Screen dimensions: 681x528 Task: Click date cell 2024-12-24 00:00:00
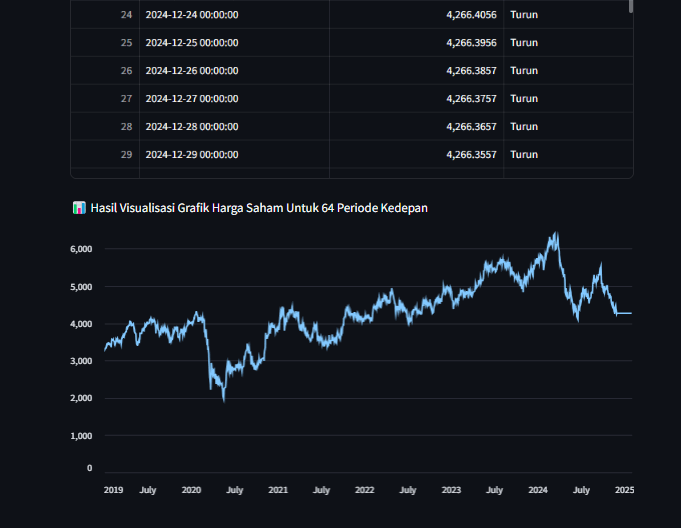[x=234, y=15]
